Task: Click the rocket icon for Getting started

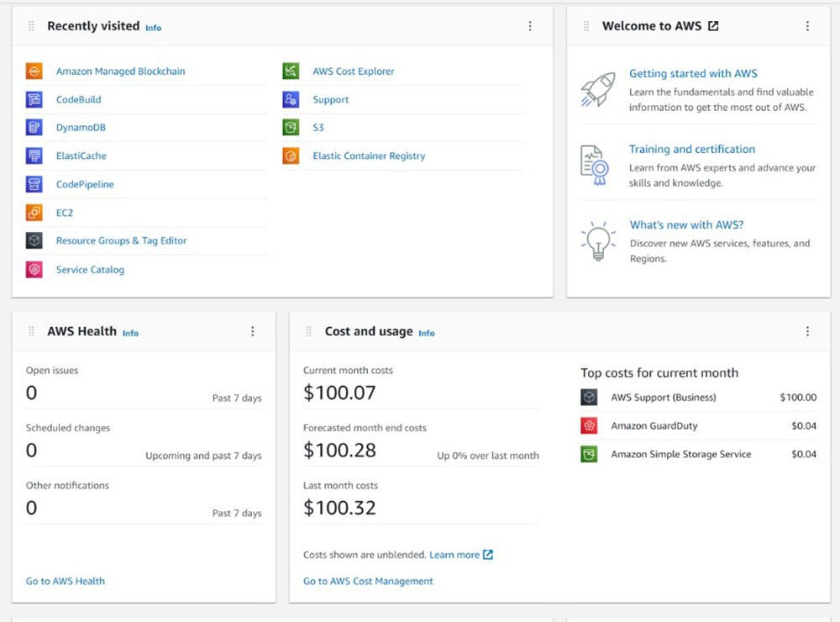Action: pos(598,89)
